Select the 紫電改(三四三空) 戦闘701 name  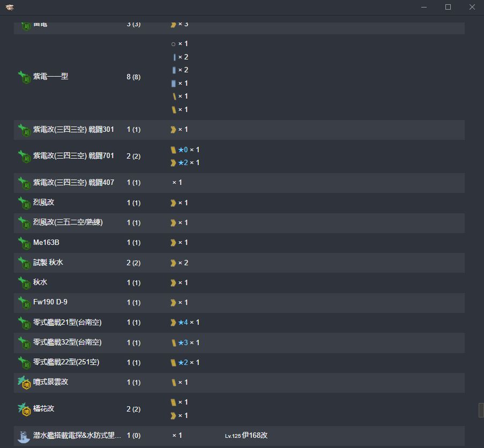point(73,155)
